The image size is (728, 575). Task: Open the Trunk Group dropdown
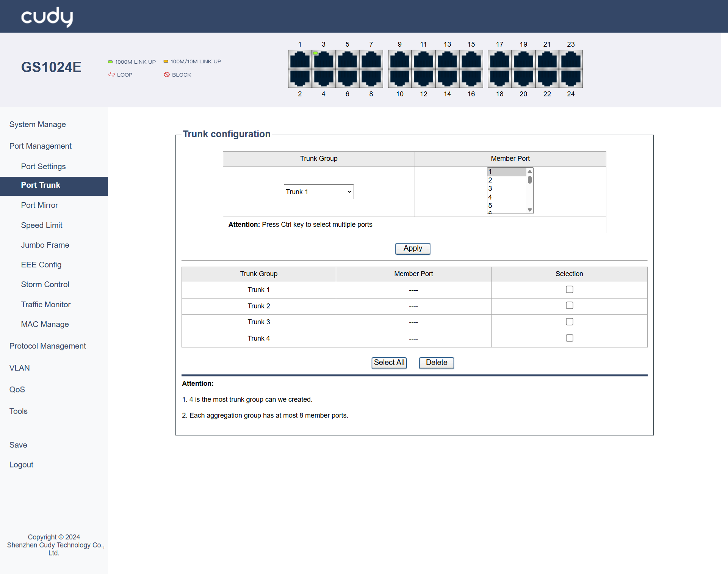[x=319, y=192]
